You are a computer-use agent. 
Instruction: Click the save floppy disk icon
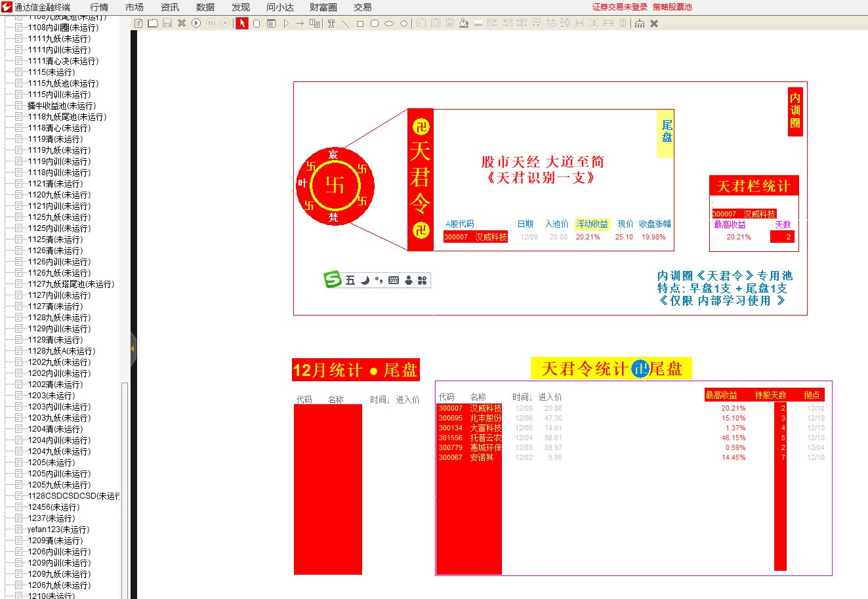(x=167, y=24)
